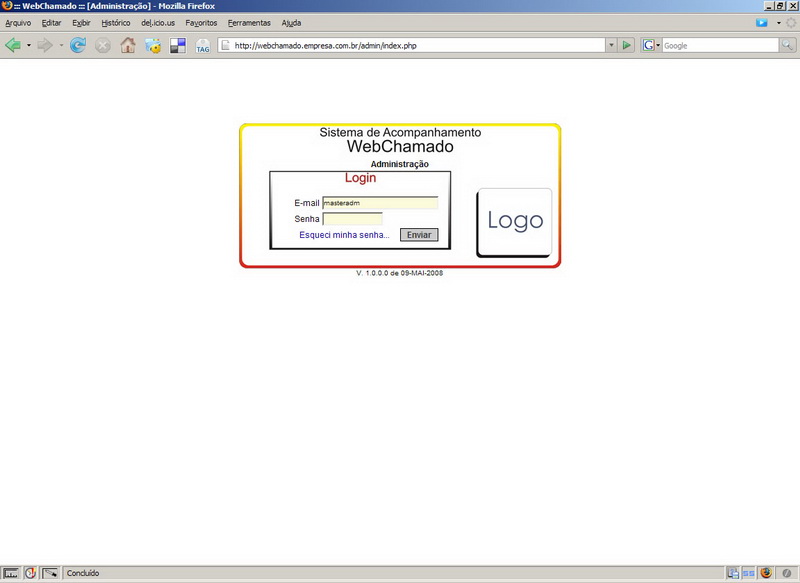The image size is (800, 583).
Task: Click the search magnifier icon
Action: [788, 45]
